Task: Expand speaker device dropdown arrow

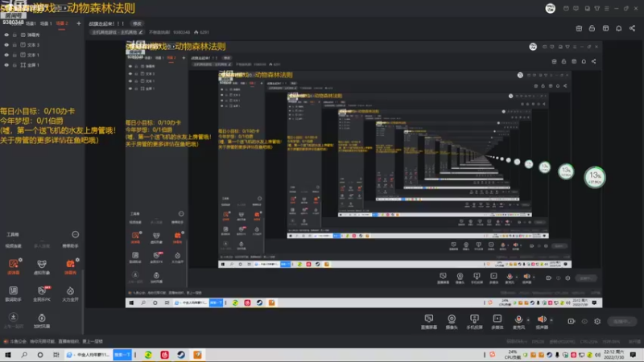Action: [551, 319]
